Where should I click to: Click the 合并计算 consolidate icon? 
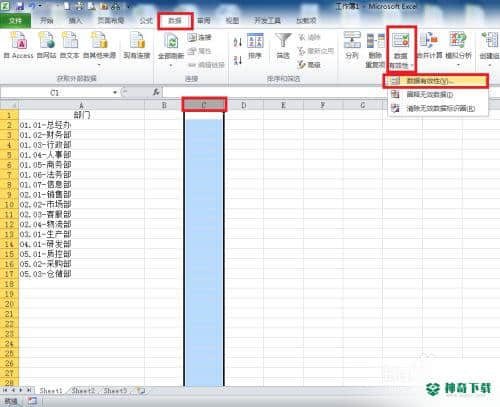(x=429, y=46)
